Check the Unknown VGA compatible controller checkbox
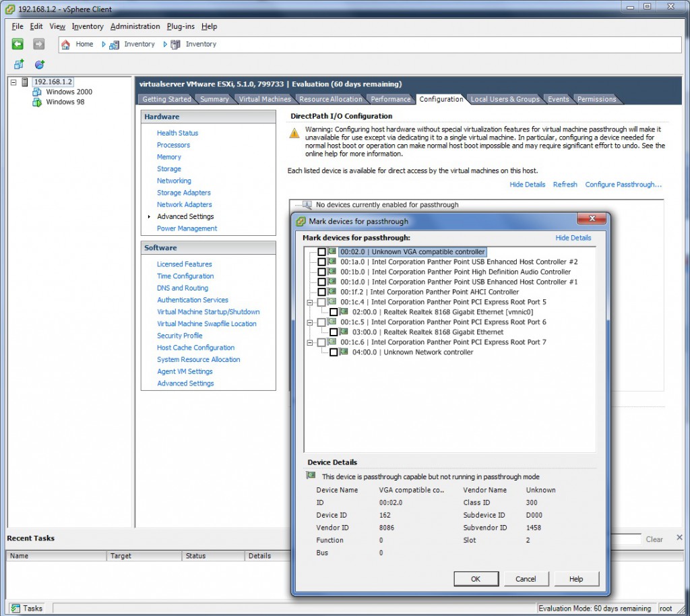The height and width of the screenshot is (616, 690). pos(321,251)
